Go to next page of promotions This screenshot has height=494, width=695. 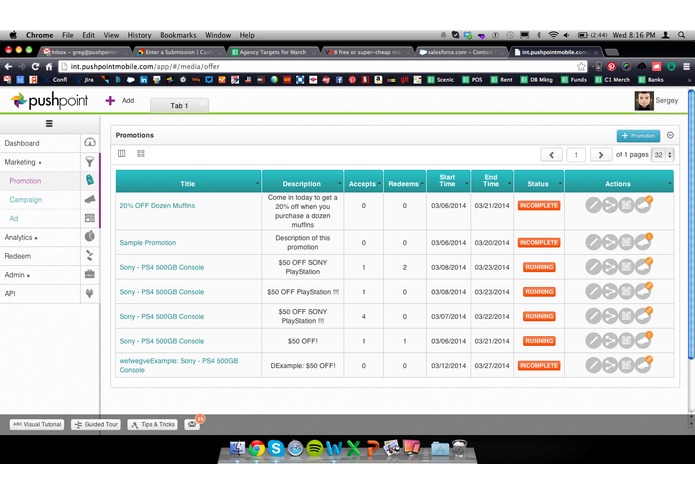pos(601,155)
